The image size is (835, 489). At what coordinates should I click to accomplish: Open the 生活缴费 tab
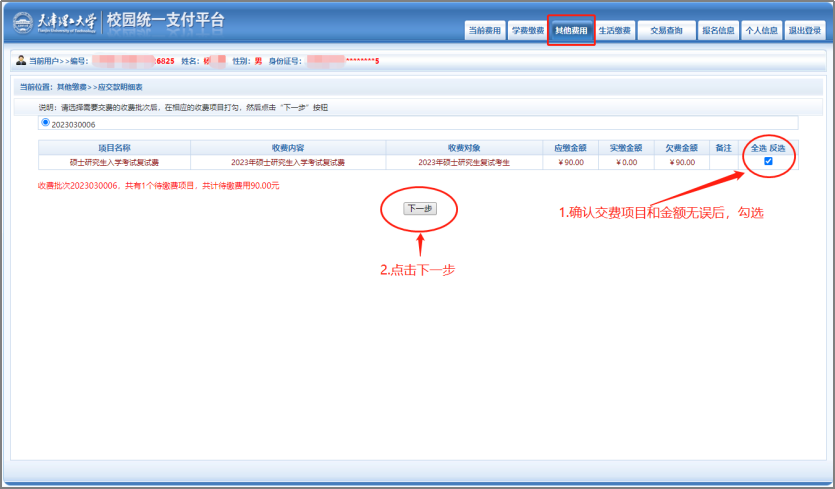614,30
